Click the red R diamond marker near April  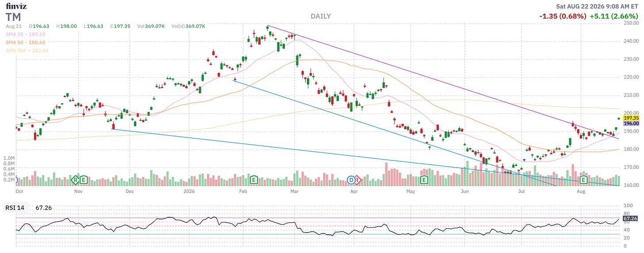(x=358, y=180)
